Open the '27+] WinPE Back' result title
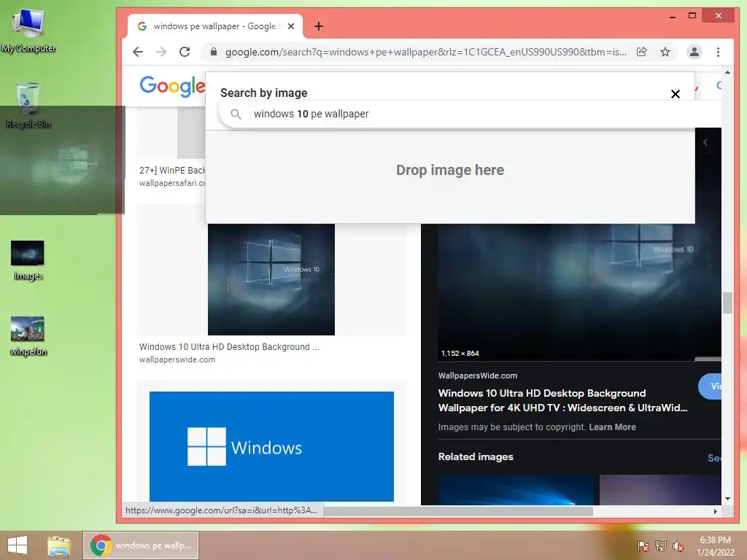This screenshot has width=747, height=560. click(x=172, y=170)
